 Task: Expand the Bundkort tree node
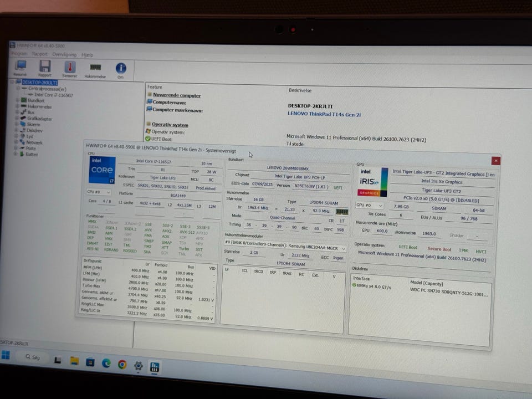[18, 100]
